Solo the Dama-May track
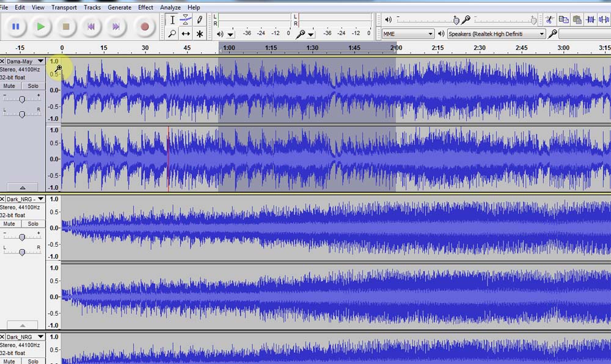The height and width of the screenshot is (364, 611). coord(33,86)
